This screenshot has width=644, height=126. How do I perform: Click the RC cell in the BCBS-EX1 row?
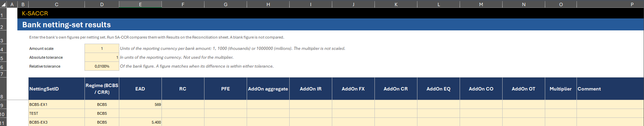click(x=183, y=104)
